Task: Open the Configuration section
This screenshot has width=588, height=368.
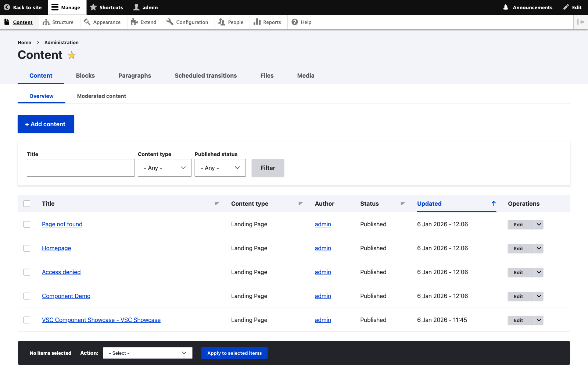Action: tap(188, 22)
